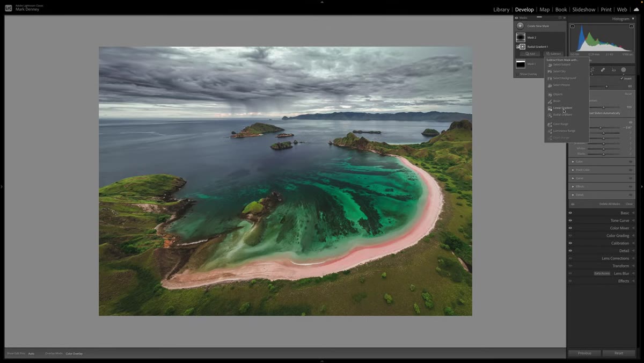Click Delete All Masks
The height and width of the screenshot is (363, 644).
click(x=610, y=204)
